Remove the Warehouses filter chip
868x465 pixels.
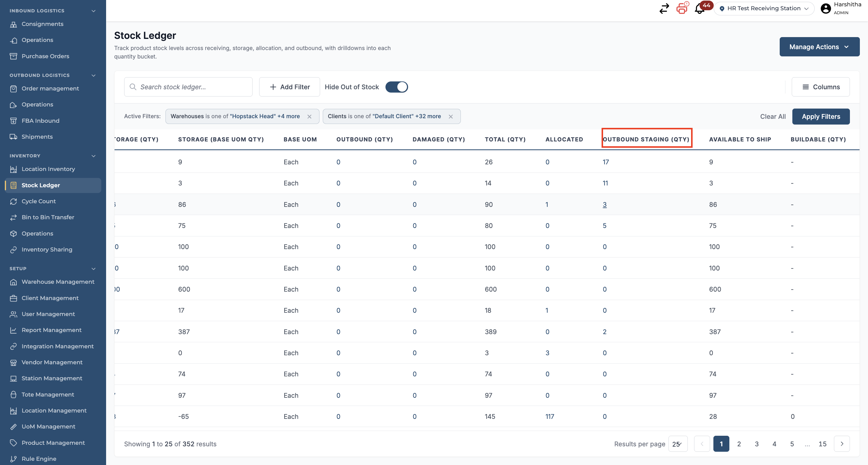pos(309,116)
